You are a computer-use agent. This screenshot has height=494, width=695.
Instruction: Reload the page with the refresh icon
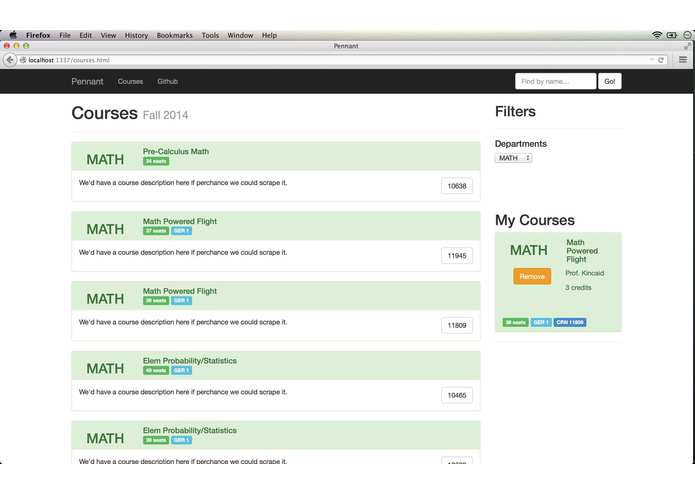[660, 60]
